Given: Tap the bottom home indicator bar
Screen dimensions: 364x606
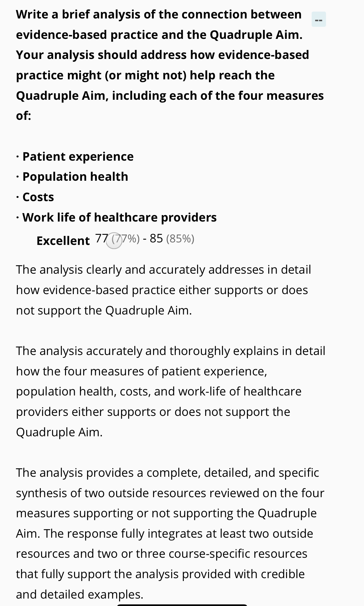Looking at the screenshot, I should 182,604.
